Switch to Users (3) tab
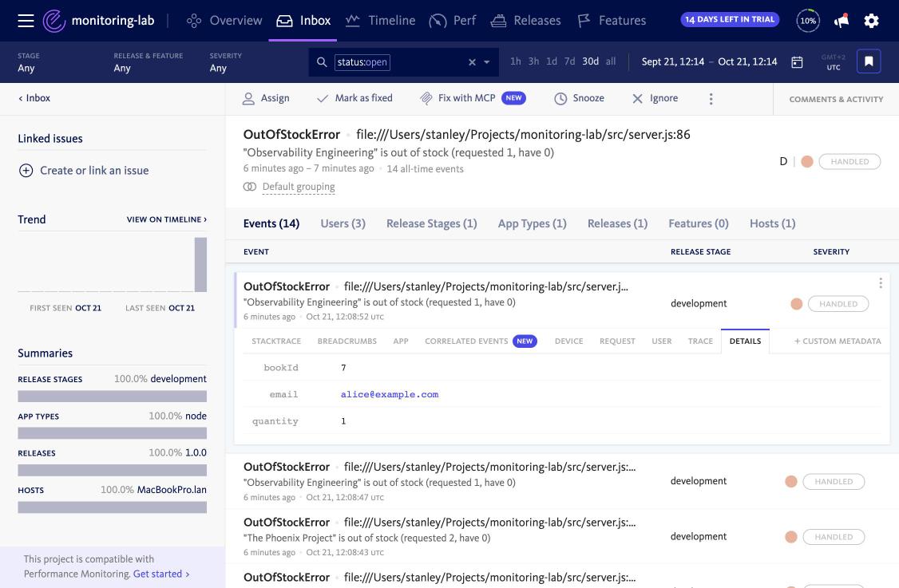This screenshot has width=899, height=588. pyautogui.click(x=343, y=223)
